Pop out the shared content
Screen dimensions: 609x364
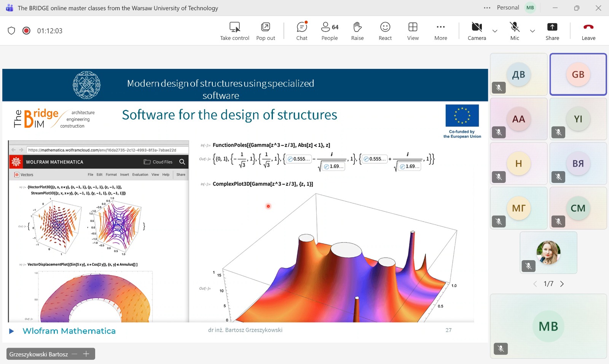point(265,31)
